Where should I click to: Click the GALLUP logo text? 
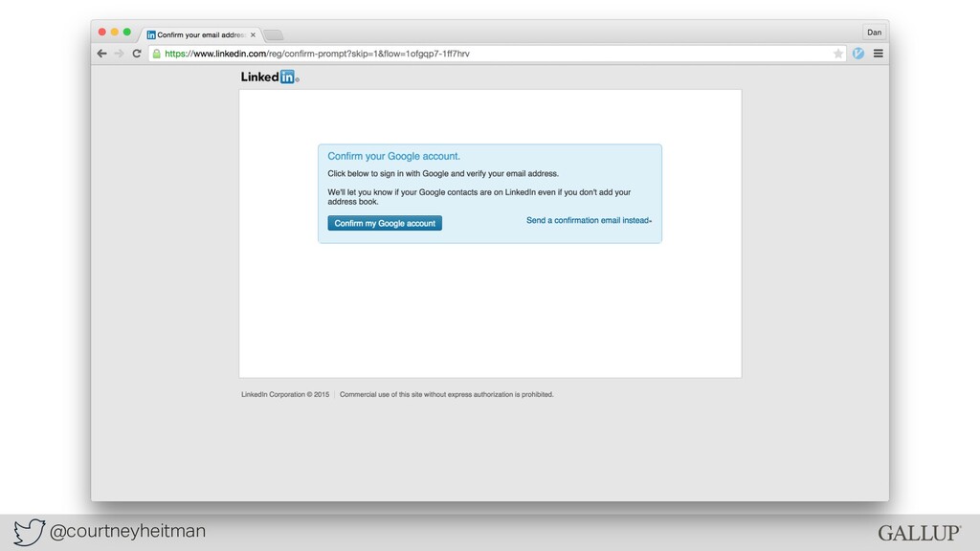[x=919, y=533]
